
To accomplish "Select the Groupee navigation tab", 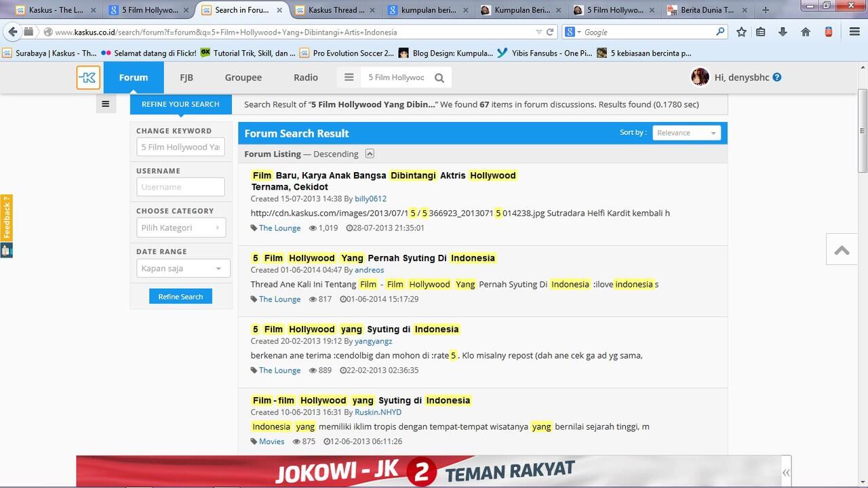I will tap(243, 77).
